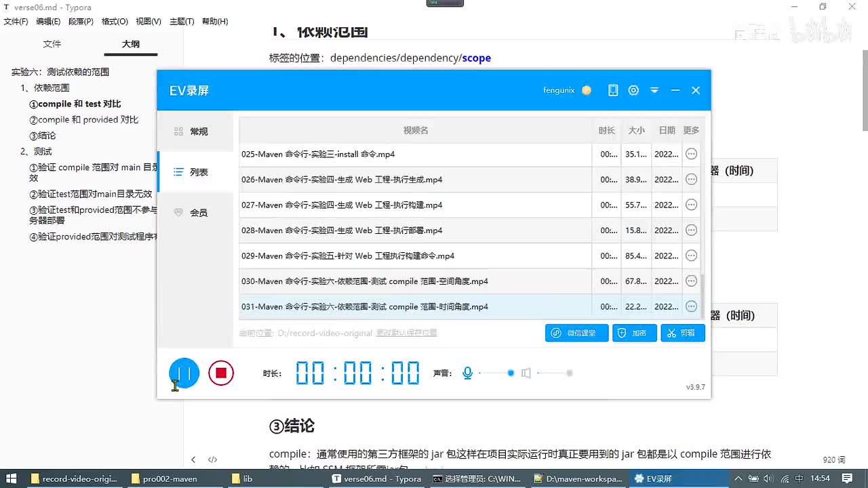Open more options for 027-Maven 执行构建 video
This screenshot has height=488, width=868.
tap(691, 205)
